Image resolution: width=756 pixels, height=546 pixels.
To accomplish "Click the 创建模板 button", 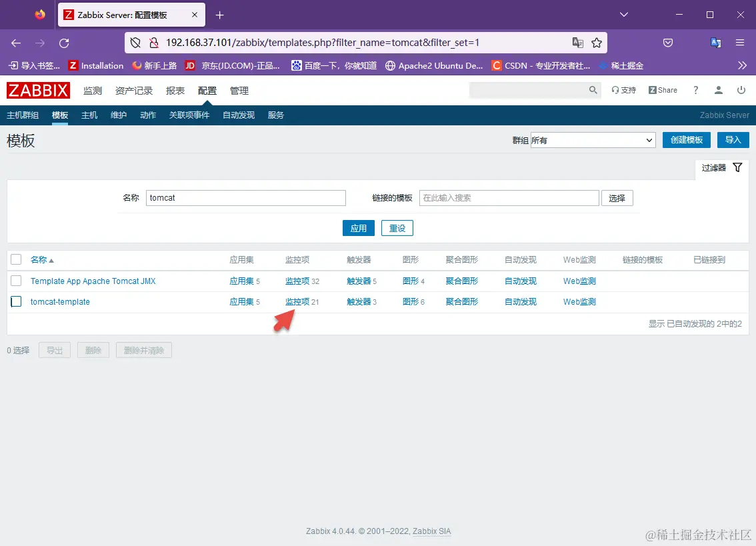I will [x=687, y=140].
